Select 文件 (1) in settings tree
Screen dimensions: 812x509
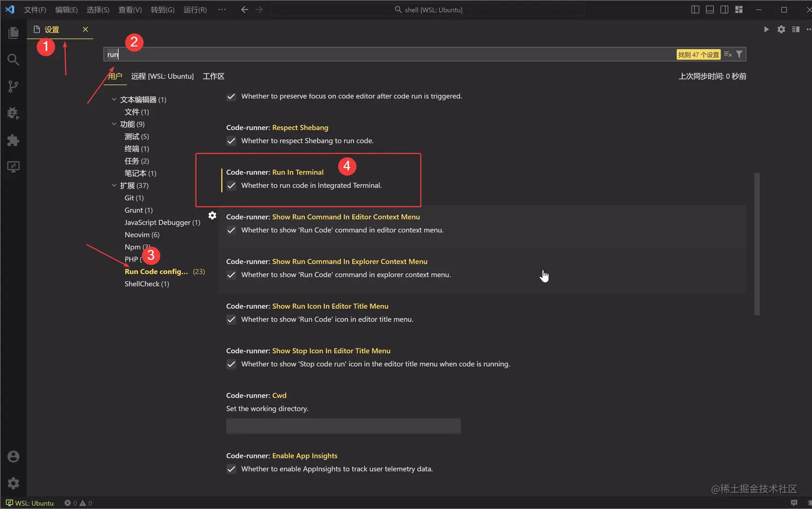pos(137,112)
